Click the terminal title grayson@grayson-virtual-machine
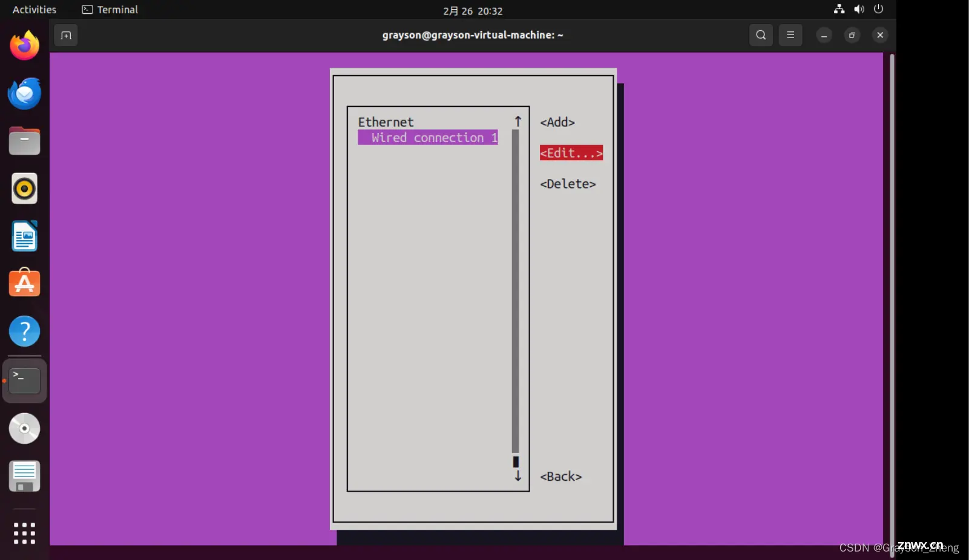The height and width of the screenshot is (560, 969). click(473, 35)
